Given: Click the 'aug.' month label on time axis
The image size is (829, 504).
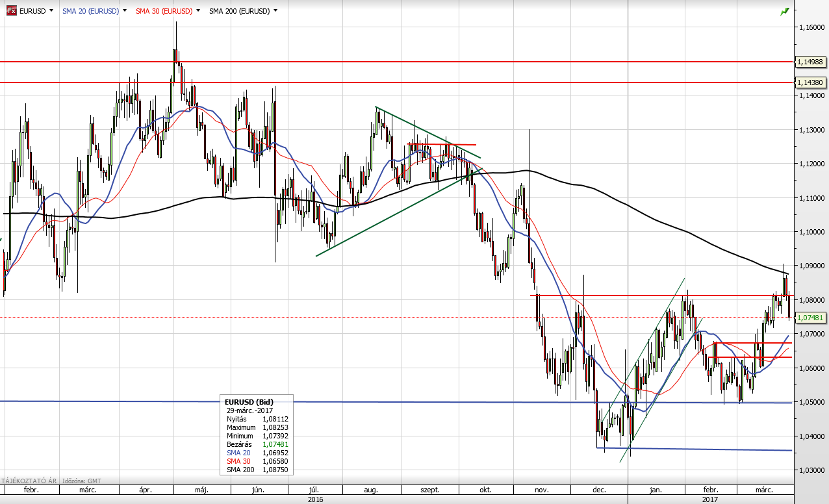Looking at the screenshot, I should tap(371, 490).
